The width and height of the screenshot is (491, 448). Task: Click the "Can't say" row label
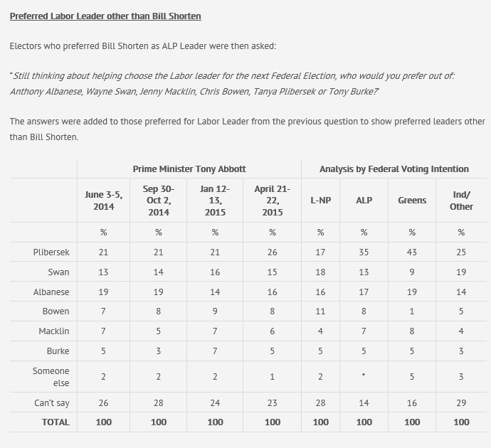tap(52, 403)
